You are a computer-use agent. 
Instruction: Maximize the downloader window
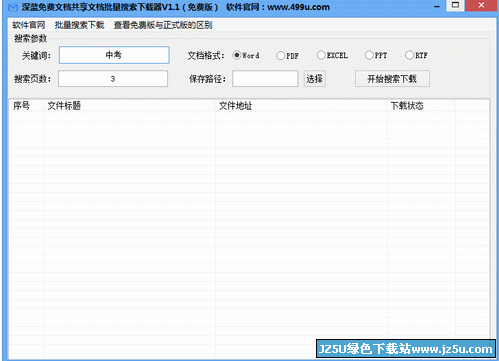[455, 5]
